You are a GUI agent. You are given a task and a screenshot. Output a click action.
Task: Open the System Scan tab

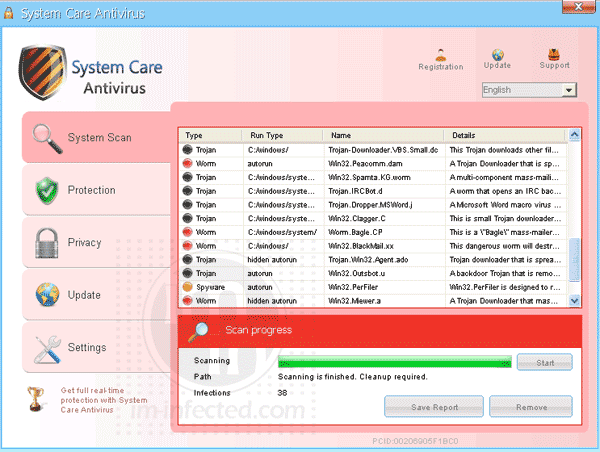click(x=96, y=137)
